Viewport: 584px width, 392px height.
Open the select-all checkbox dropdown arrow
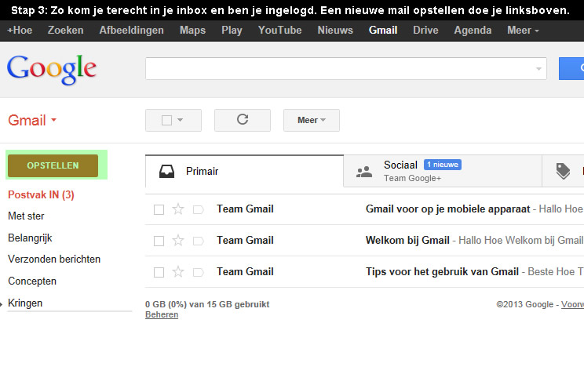[181, 120]
